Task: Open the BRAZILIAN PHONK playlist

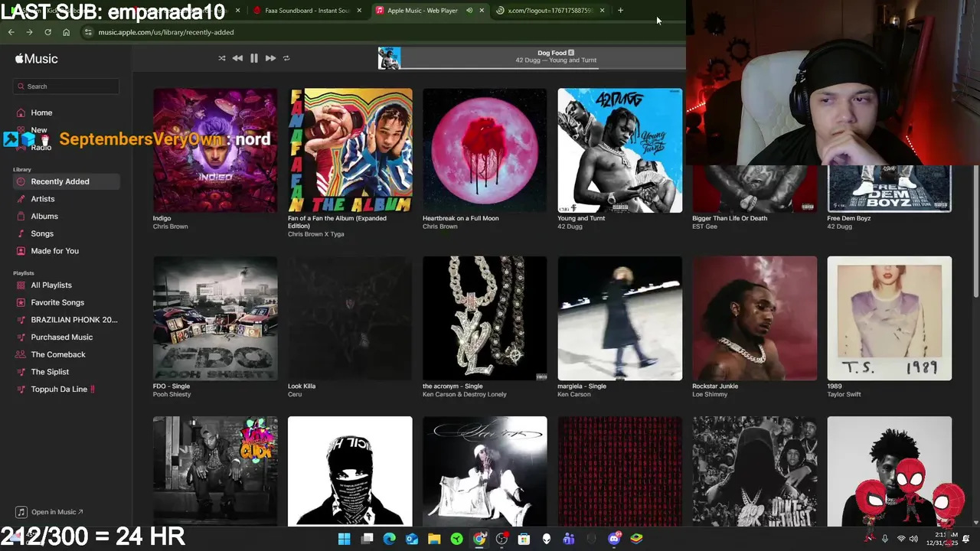Action: coord(66,320)
